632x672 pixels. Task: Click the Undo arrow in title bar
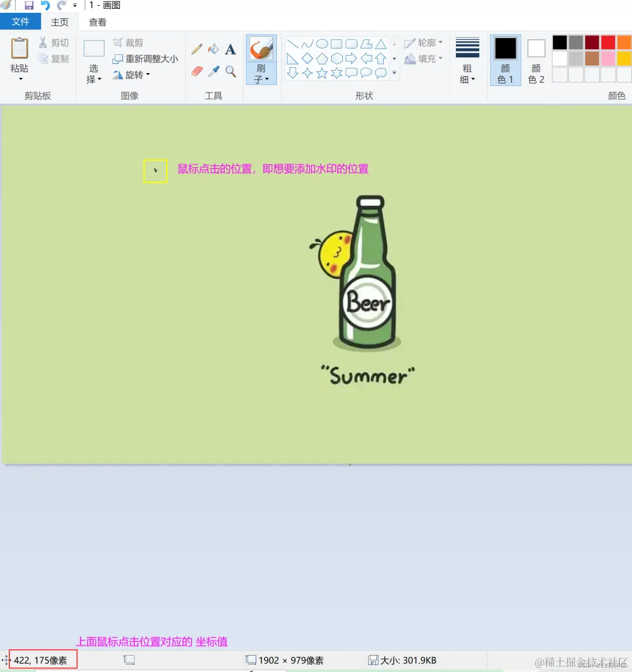(x=45, y=5)
